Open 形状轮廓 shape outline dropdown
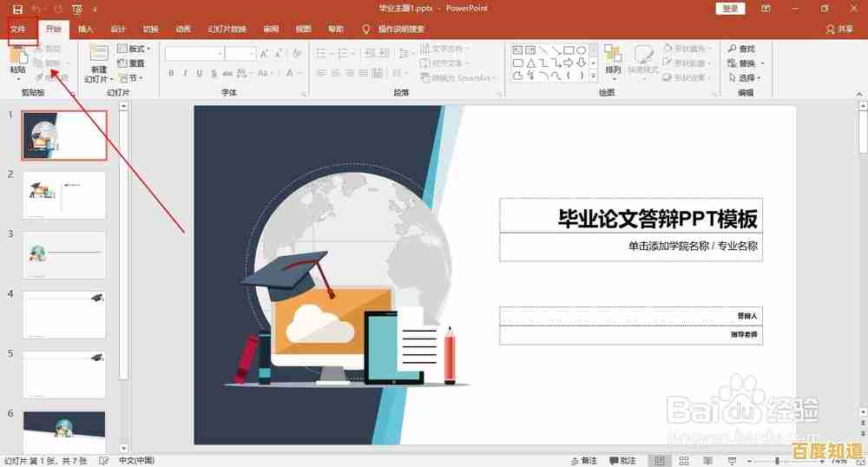This screenshot has width=868, height=467. (686, 63)
